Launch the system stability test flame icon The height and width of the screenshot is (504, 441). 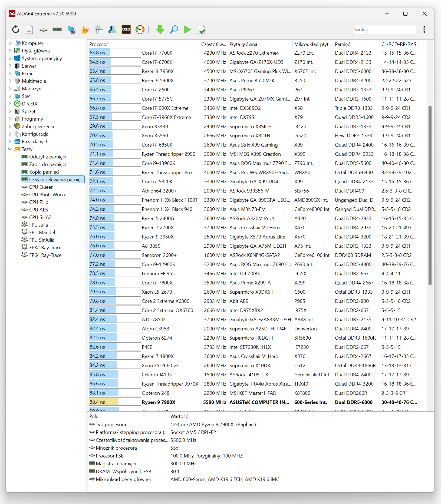[85, 29]
